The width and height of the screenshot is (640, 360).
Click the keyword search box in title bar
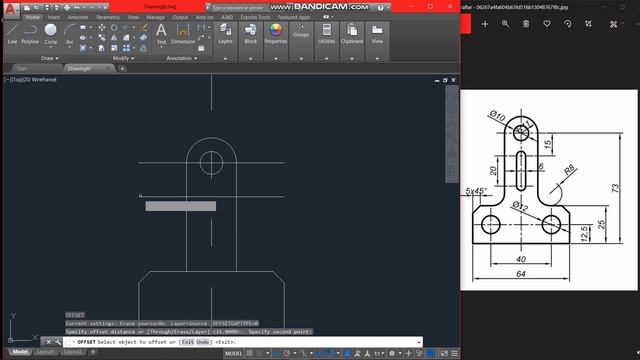click(238, 7)
